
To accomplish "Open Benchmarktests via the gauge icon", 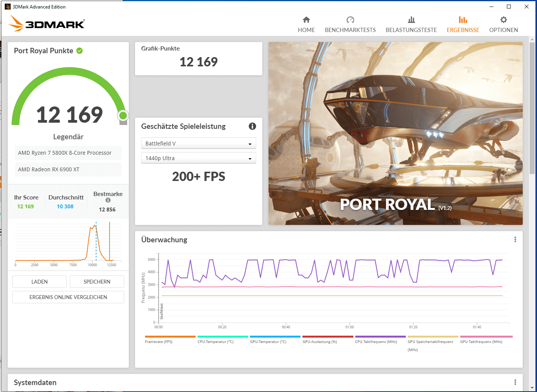I will 350,20.
